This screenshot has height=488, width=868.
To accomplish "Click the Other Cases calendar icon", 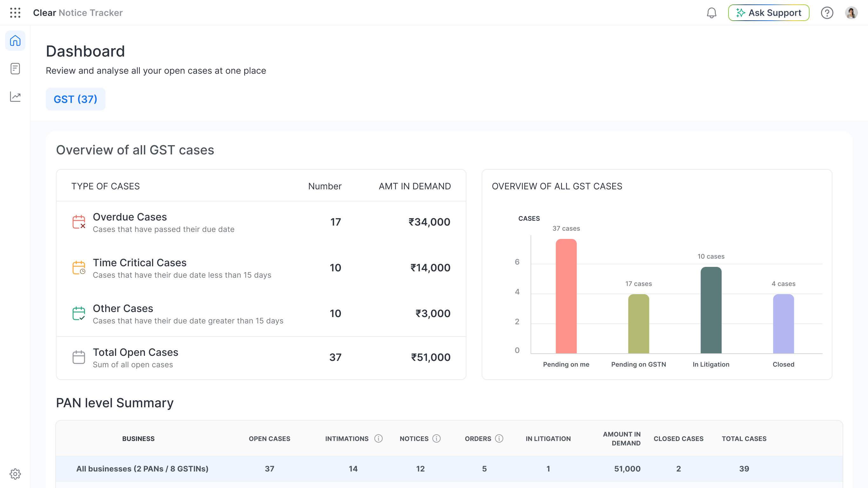I will 79,314.
